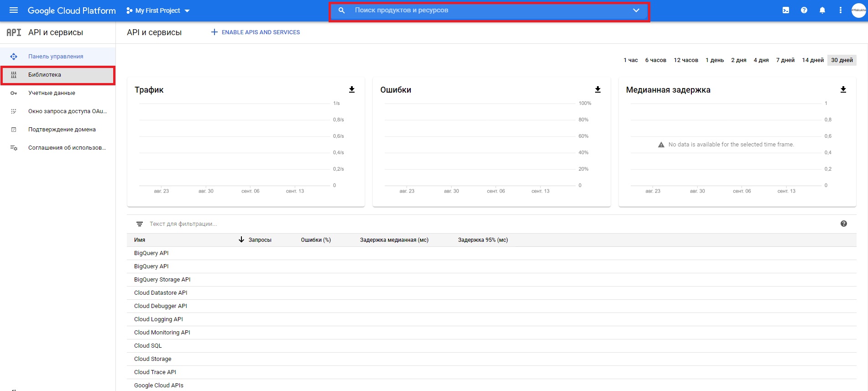Download the Медианная задержка chart data

point(843,89)
